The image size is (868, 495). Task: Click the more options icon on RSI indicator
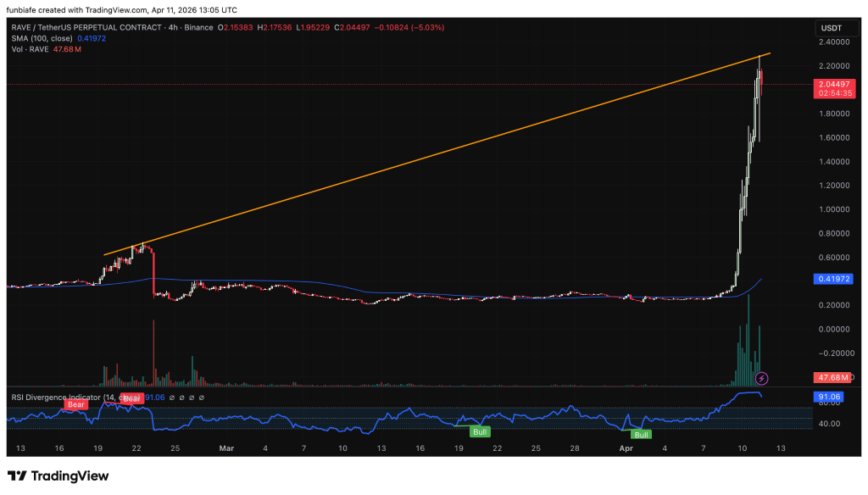(x=201, y=396)
